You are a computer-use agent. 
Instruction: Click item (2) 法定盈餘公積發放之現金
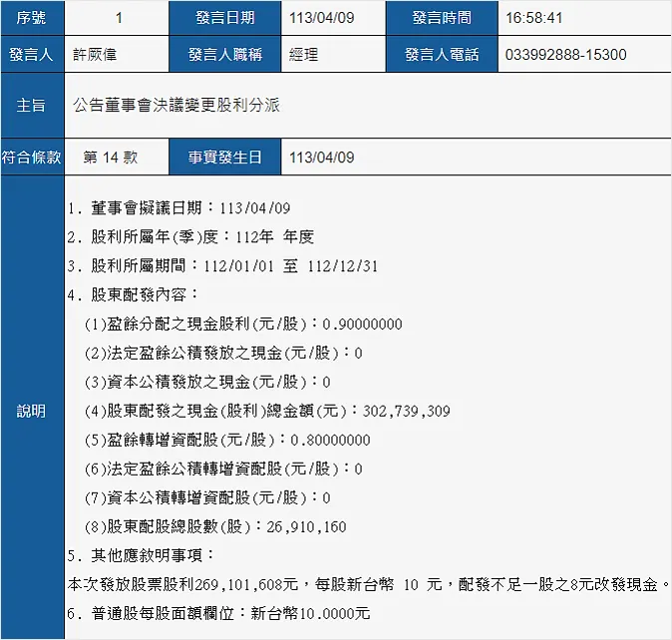pyautogui.click(x=223, y=353)
